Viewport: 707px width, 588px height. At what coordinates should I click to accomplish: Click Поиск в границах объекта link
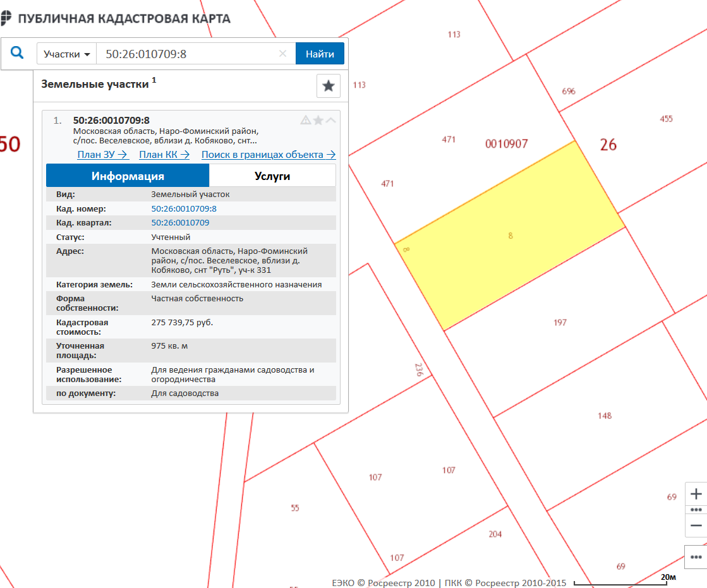(x=268, y=155)
